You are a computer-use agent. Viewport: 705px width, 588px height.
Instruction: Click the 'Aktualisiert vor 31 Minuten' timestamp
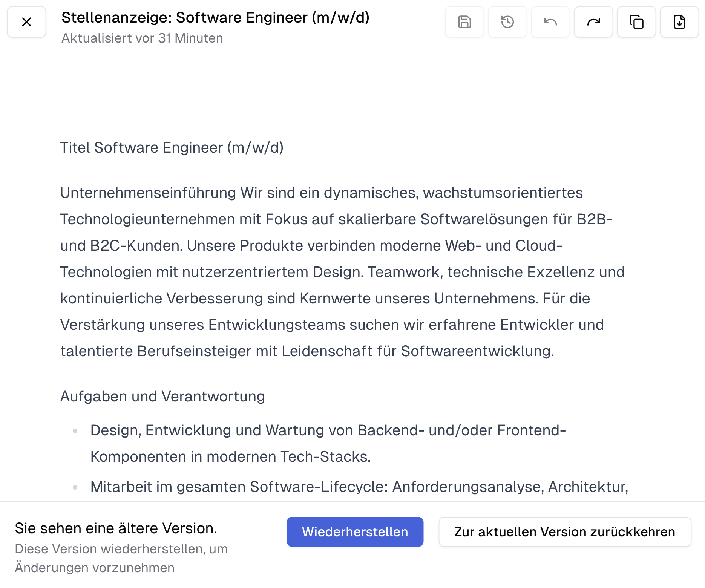(142, 38)
